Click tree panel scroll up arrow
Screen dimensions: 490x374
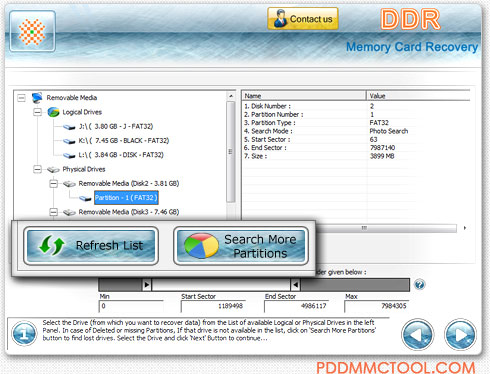coord(231,96)
